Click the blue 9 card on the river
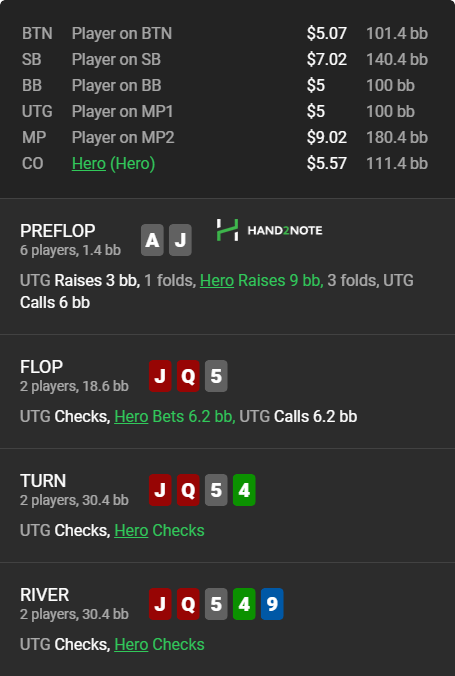 (x=272, y=604)
